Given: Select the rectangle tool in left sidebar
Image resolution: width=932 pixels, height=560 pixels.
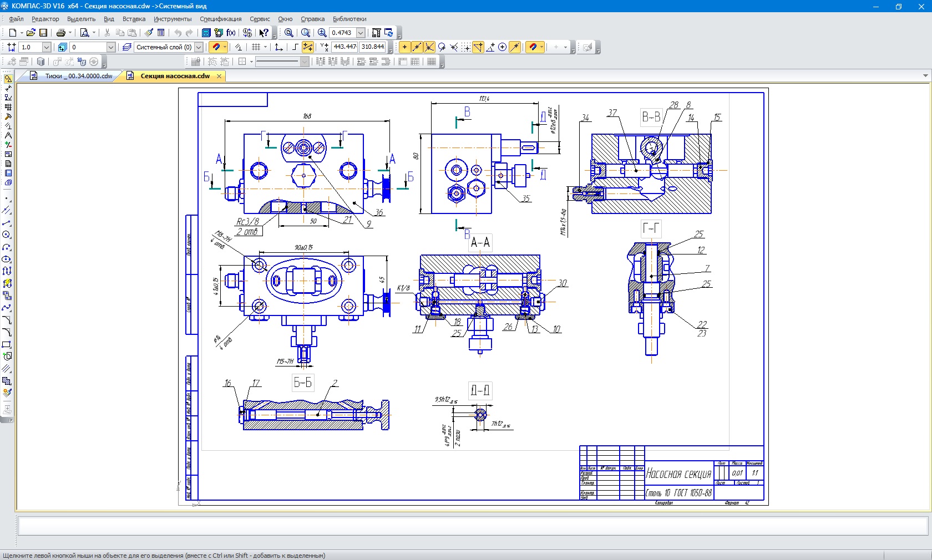Looking at the screenshot, I should click(x=7, y=344).
